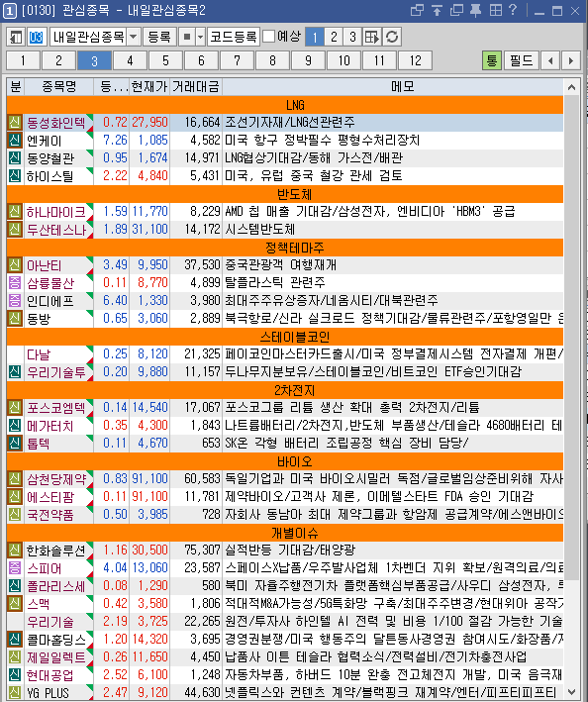
Task: Click the 등록 button
Action: tap(159, 37)
